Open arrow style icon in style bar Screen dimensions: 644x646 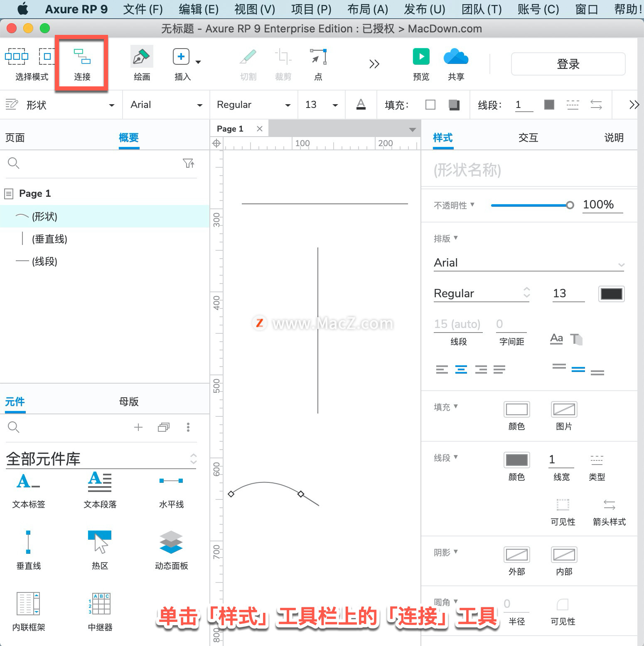[596, 105]
